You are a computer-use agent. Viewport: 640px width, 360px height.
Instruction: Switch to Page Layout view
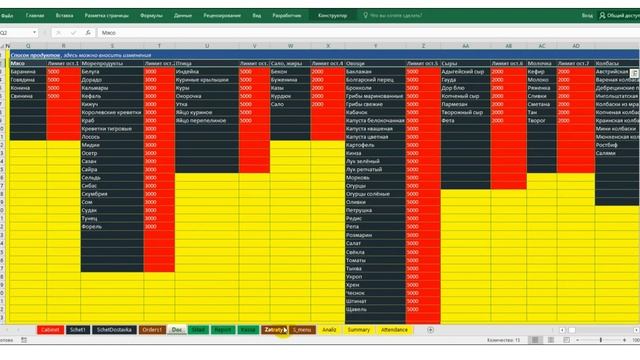tap(551, 340)
